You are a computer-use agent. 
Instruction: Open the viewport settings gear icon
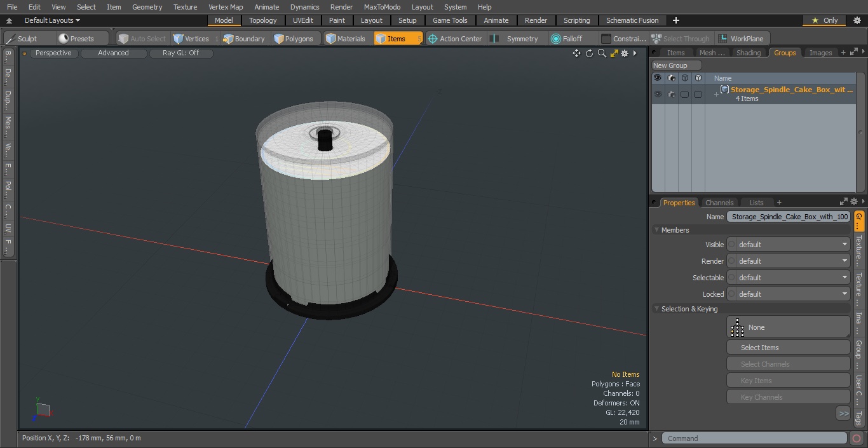click(625, 53)
